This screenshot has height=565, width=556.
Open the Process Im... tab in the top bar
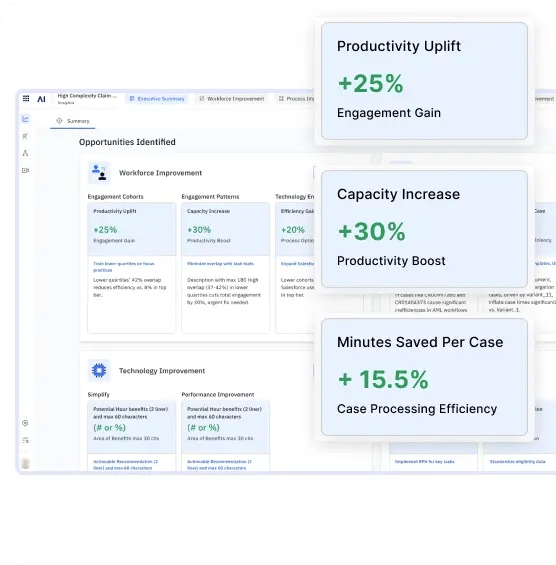[296, 99]
